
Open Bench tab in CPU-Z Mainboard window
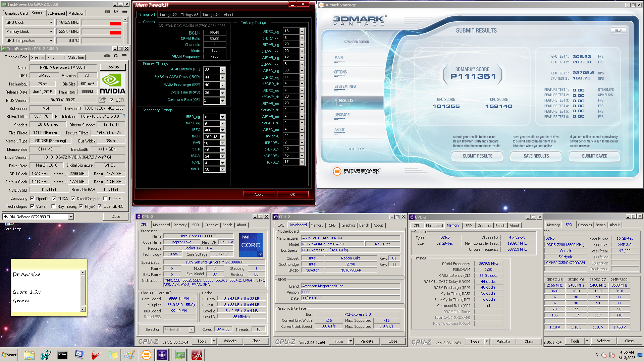pyautogui.click(x=364, y=225)
